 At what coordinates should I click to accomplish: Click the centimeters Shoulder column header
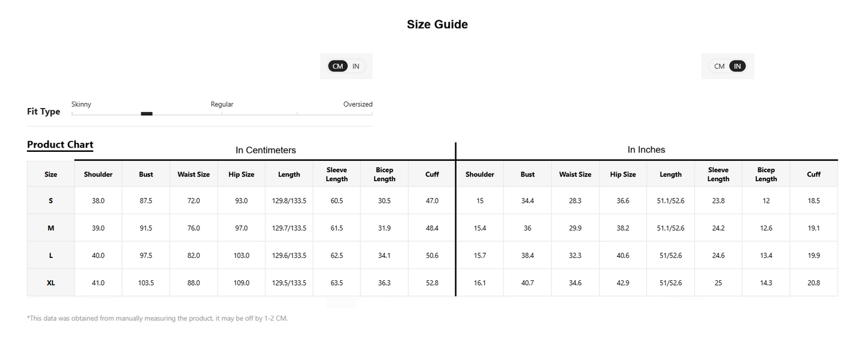coord(99,174)
